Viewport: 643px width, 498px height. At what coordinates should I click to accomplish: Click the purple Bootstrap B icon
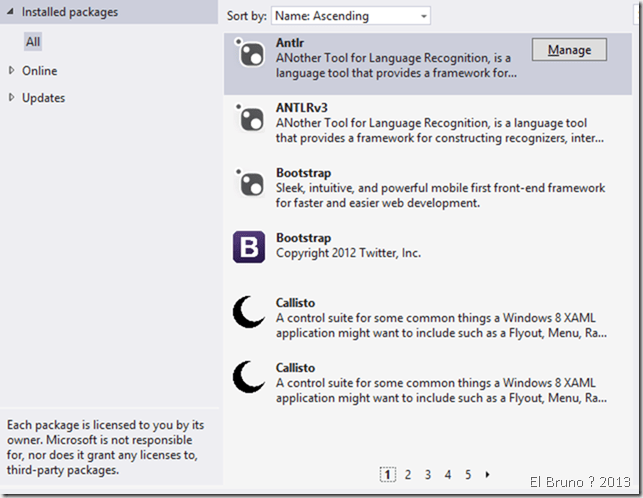click(x=248, y=246)
